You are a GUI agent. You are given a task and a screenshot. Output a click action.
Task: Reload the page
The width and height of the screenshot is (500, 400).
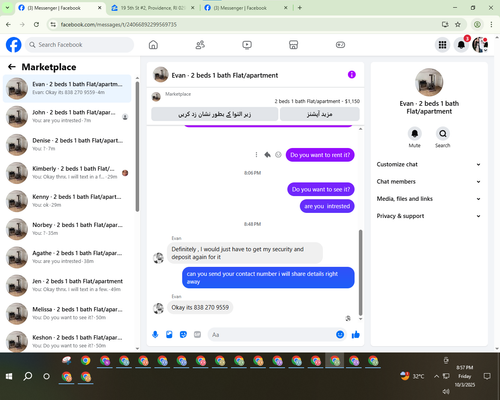pos(36,24)
